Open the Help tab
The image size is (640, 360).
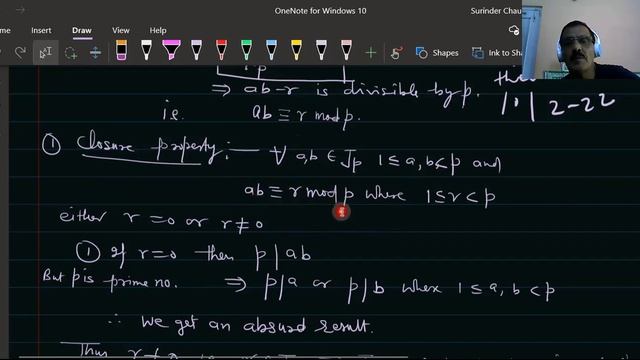point(158,30)
